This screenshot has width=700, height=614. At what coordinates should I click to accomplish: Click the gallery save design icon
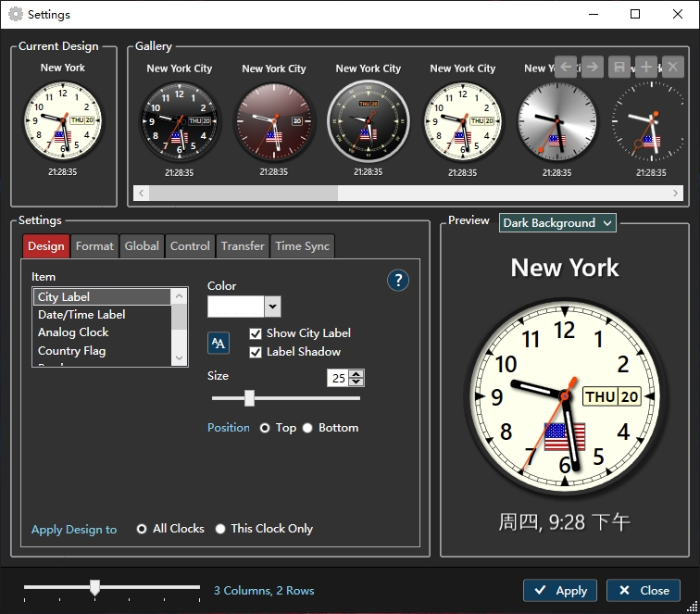pyautogui.click(x=619, y=67)
